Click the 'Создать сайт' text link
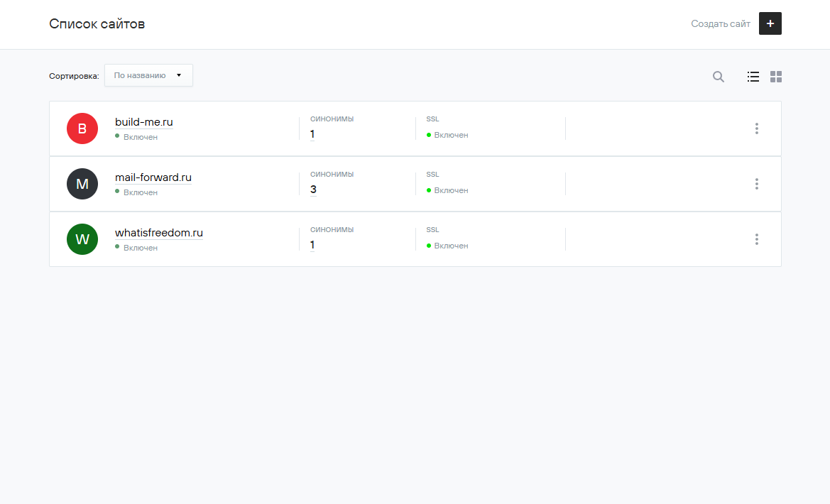The image size is (830, 504). 720,24
